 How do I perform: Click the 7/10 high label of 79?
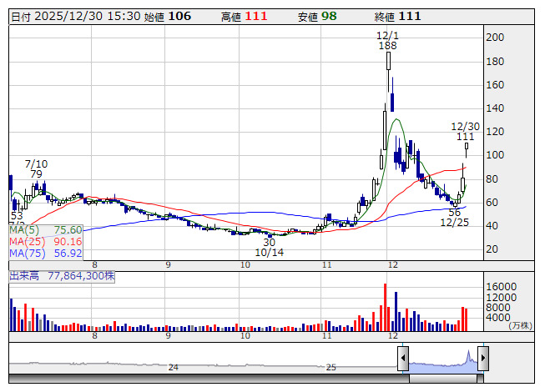(36, 168)
